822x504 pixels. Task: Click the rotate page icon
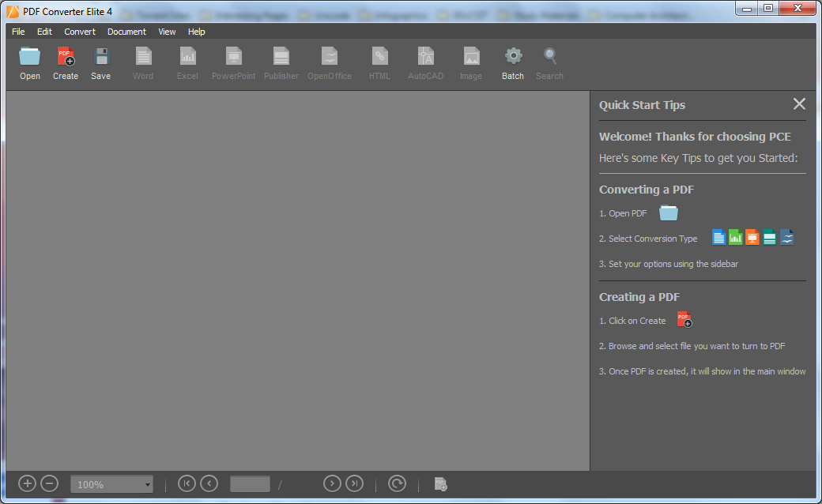click(398, 483)
